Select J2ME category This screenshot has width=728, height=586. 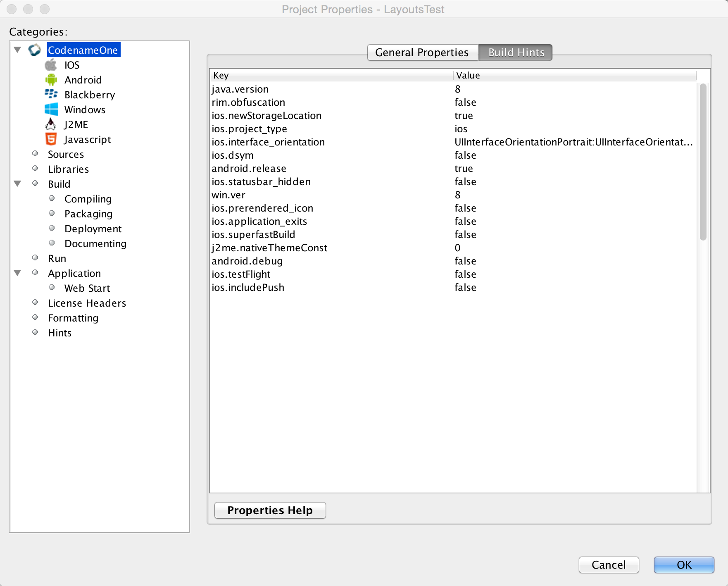click(x=76, y=124)
